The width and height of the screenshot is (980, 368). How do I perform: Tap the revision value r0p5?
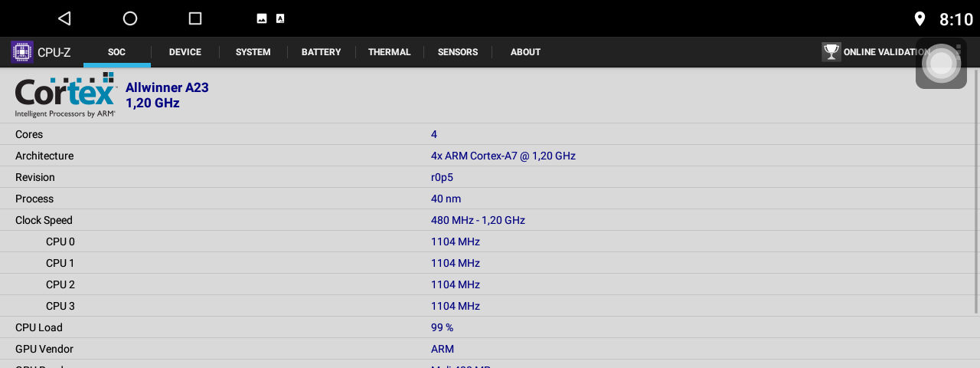(442, 177)
